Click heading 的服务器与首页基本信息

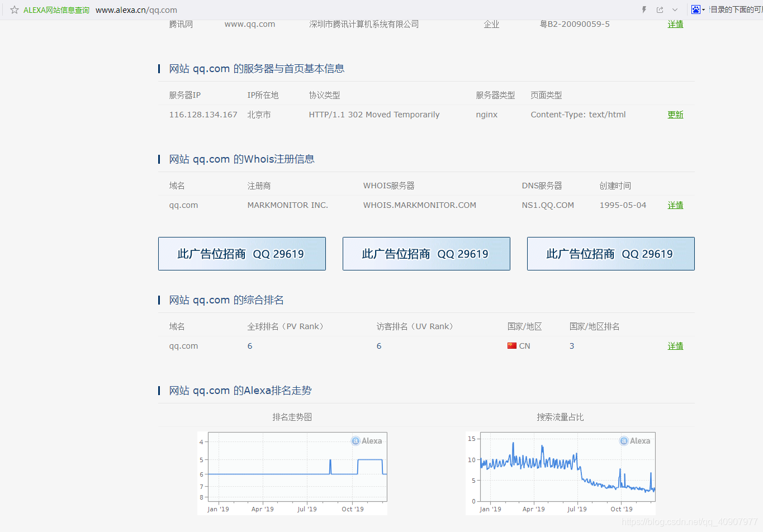[x=289, y=69]
